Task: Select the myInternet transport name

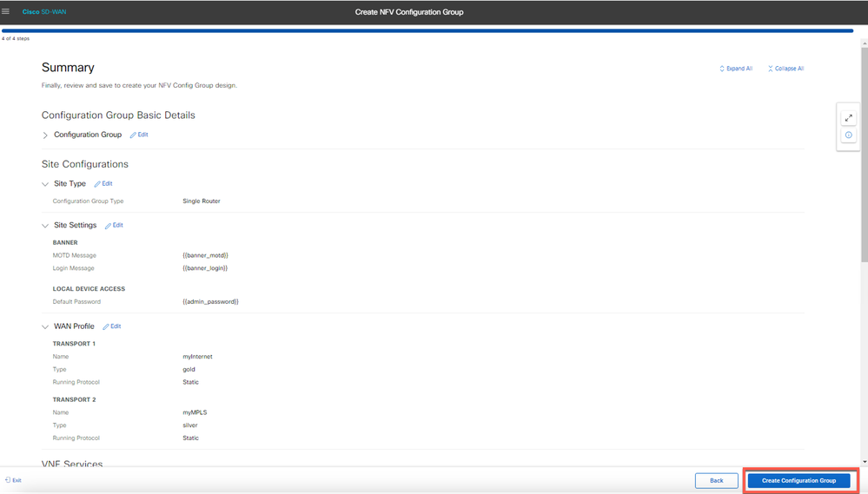Action: pos(197,357)
